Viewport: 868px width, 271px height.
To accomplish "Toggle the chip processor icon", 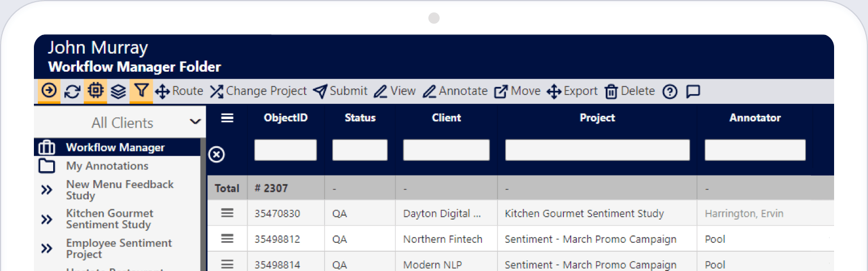I will [95, 91].
